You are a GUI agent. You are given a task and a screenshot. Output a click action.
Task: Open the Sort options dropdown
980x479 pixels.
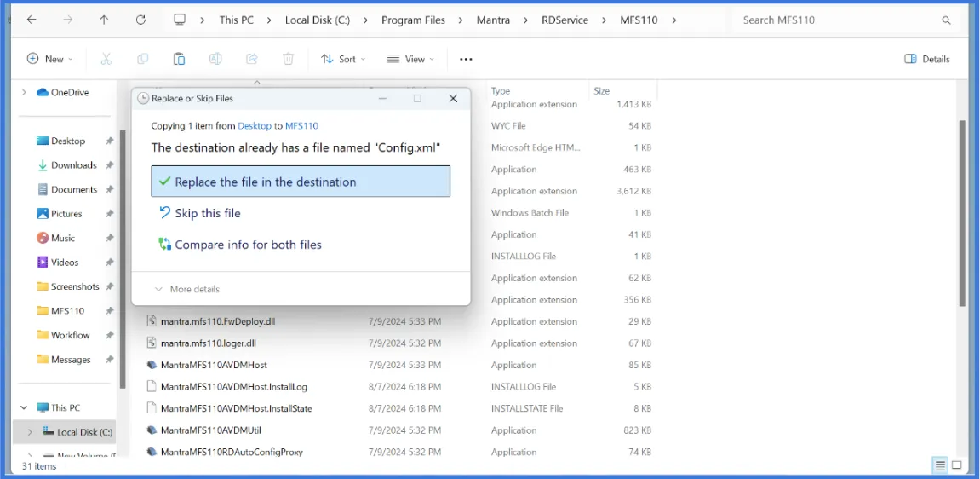(x=343, y=59)
